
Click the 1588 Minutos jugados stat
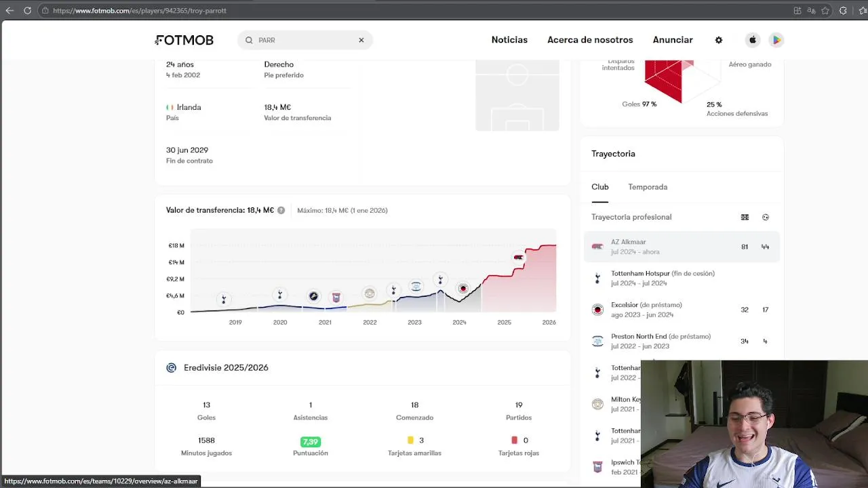coord(206,446)
